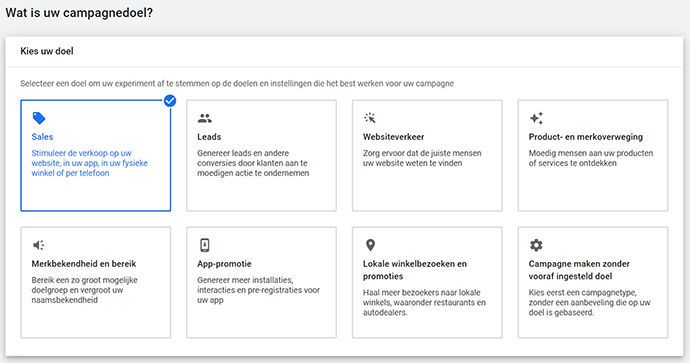Click the Leads people icon

(205, 118)
